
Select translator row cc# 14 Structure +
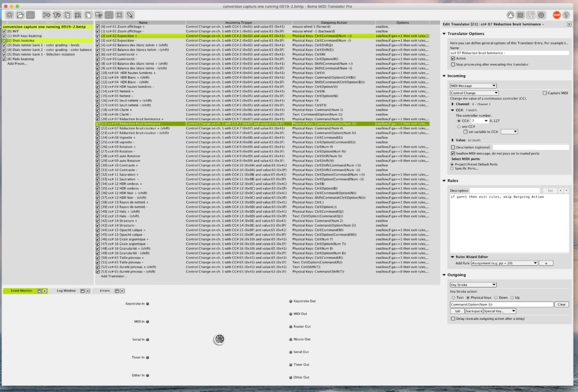coord(262,221)
